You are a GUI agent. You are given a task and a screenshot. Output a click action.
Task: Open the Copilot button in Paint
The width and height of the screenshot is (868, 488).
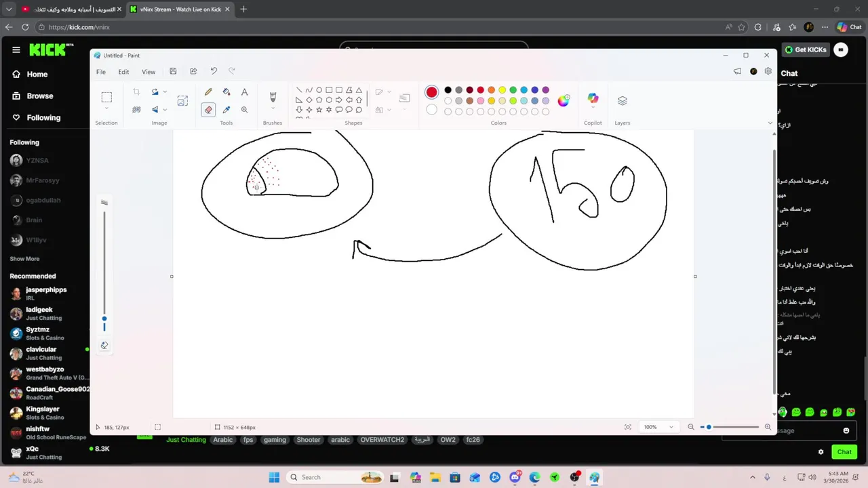tap(593, 100)
